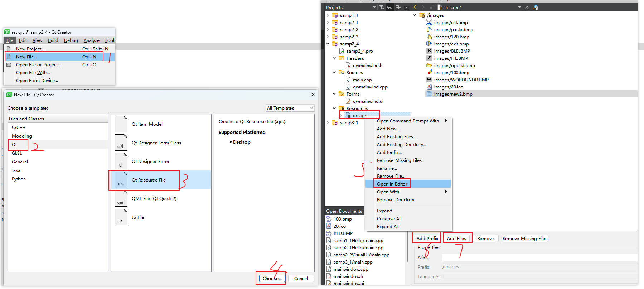Select the Qt category in Files and Classes
The image size is (644, 289).
coord(15,145)
